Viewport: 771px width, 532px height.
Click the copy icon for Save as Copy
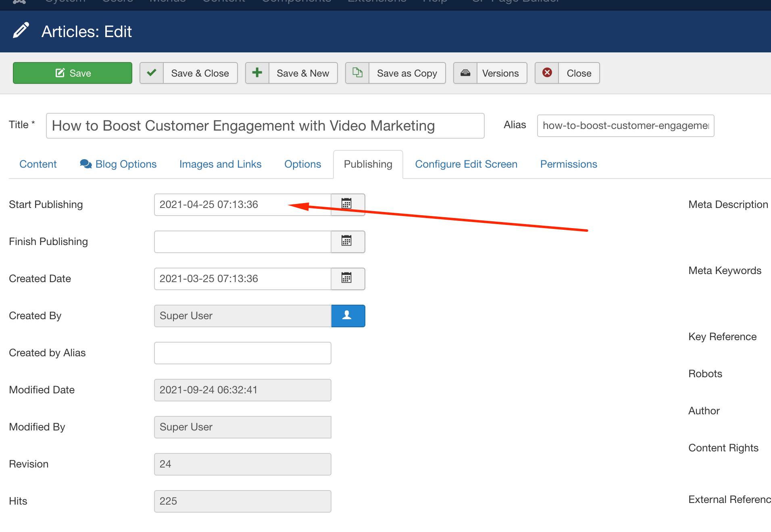click(357, 73)
